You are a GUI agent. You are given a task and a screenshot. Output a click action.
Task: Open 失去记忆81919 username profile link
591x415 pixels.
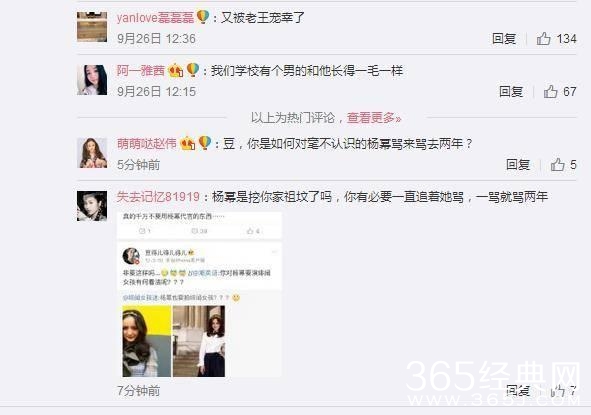point(158,197)
